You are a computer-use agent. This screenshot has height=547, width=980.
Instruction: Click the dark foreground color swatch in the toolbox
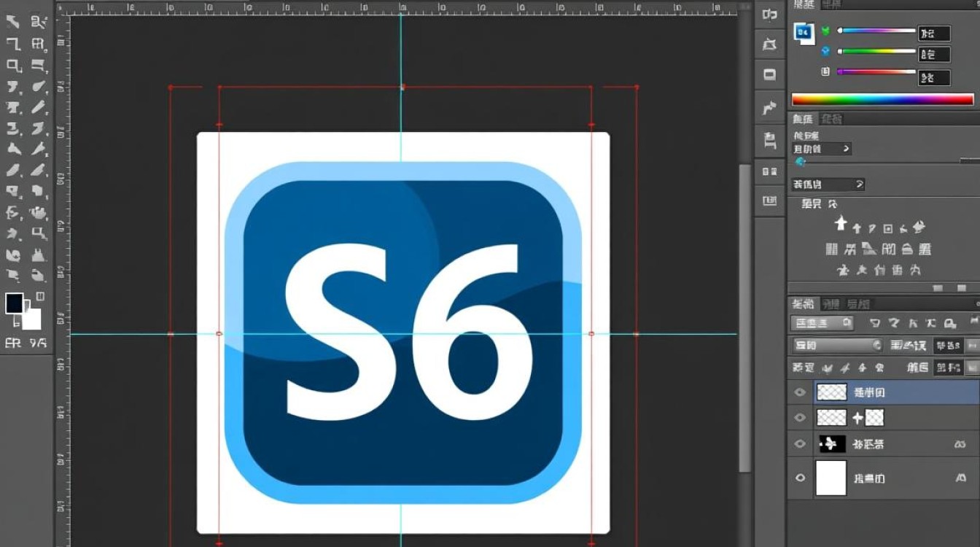(15, 304)
